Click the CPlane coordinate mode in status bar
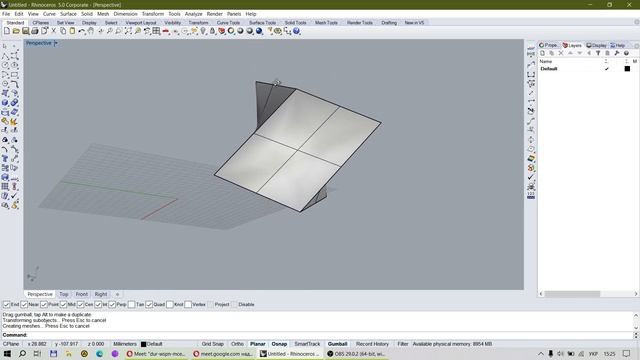640x360 pixels. (x=11, y=344)
